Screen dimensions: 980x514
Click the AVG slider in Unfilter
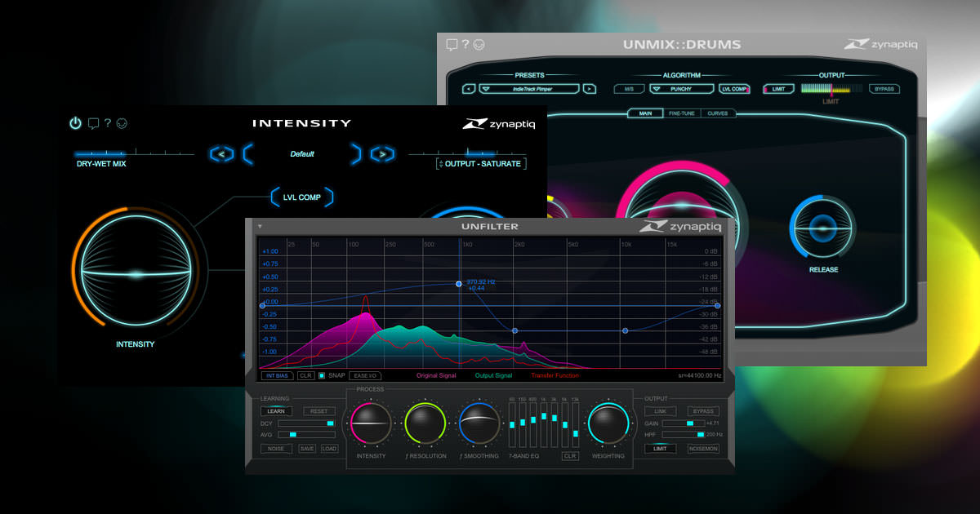pos(306,435)
